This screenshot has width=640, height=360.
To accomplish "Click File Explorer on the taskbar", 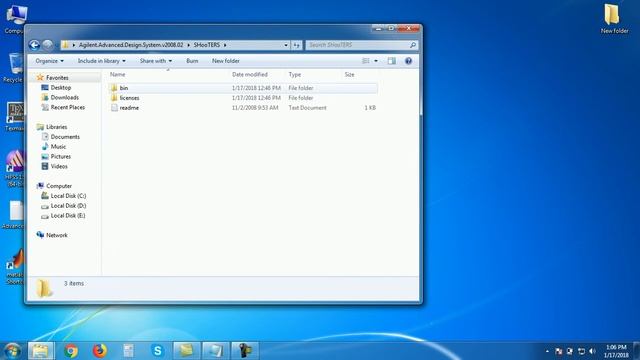I will (40, 351).
